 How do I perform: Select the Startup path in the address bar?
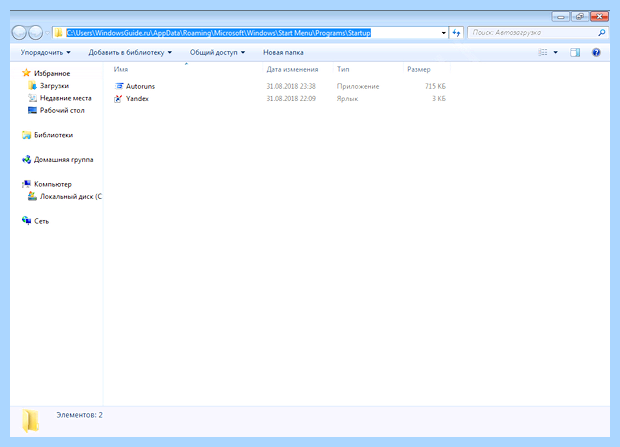click(x=218, y=33)
